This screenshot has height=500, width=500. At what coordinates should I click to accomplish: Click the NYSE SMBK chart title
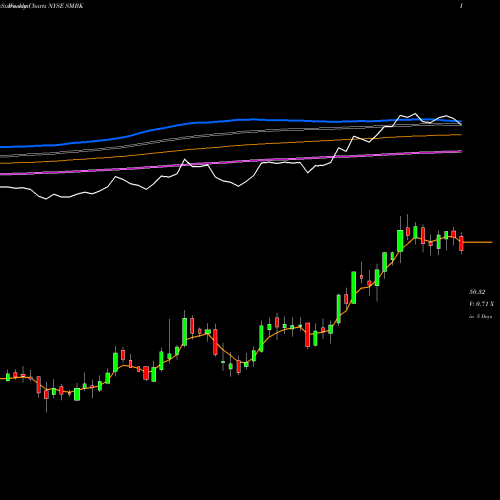pyautogui.click(x=42, y=6)
